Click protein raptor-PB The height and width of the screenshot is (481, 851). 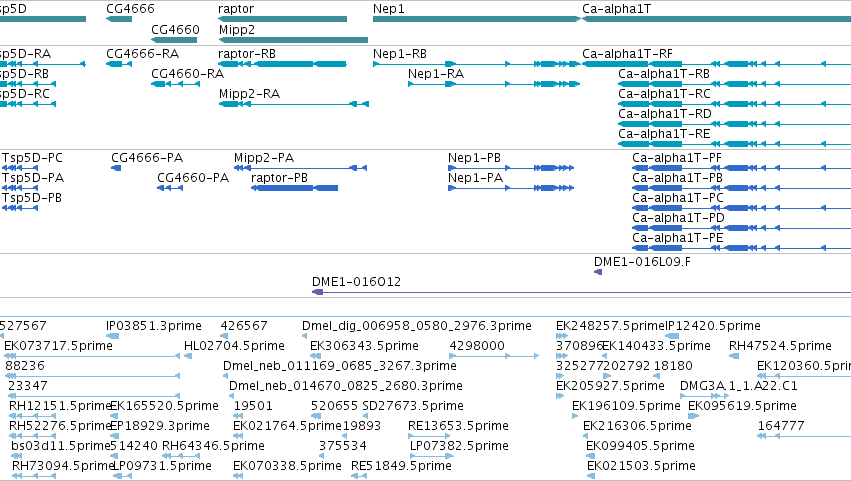[x=280, y=178]
